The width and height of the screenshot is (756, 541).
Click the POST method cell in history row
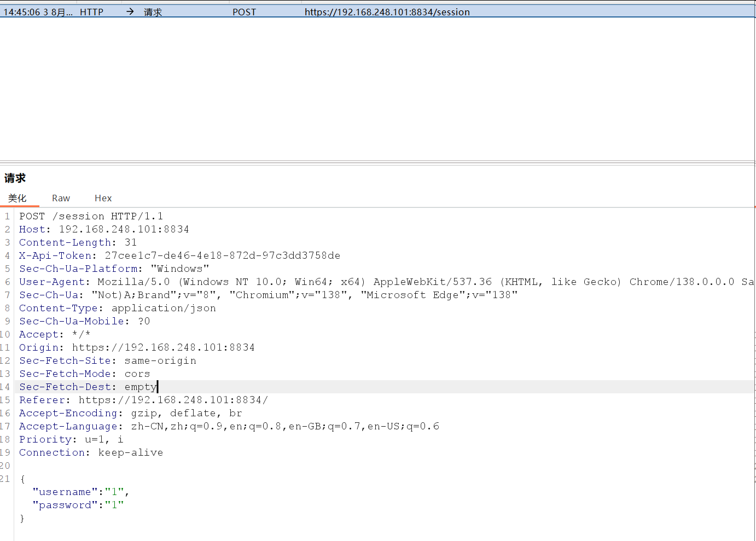244,12
